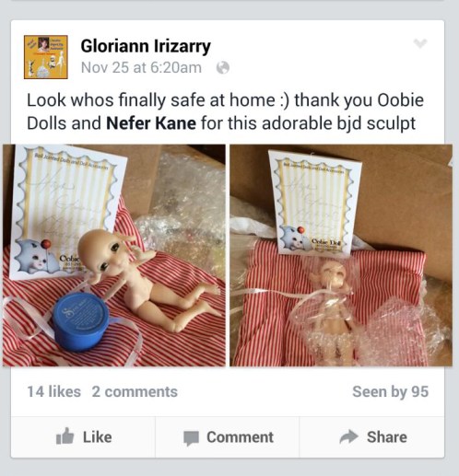Click the Nov 25 at 6:20am timestamp

tap(141, 68)
